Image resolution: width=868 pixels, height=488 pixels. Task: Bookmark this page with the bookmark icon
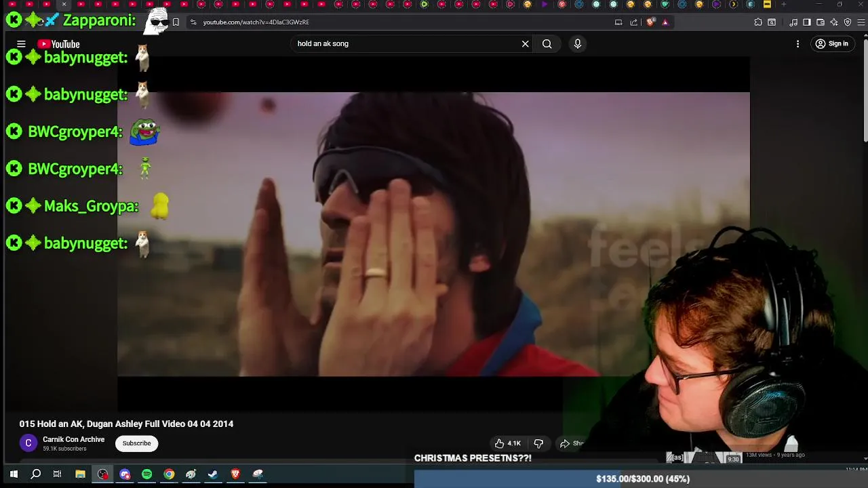[x=176, y=22]
